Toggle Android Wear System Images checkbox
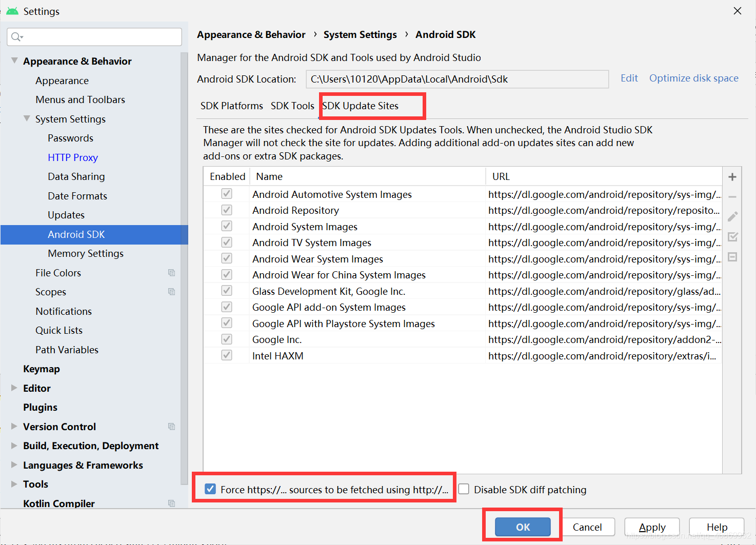The height and width of the screenshot is (545, 756). click(227, 258)
